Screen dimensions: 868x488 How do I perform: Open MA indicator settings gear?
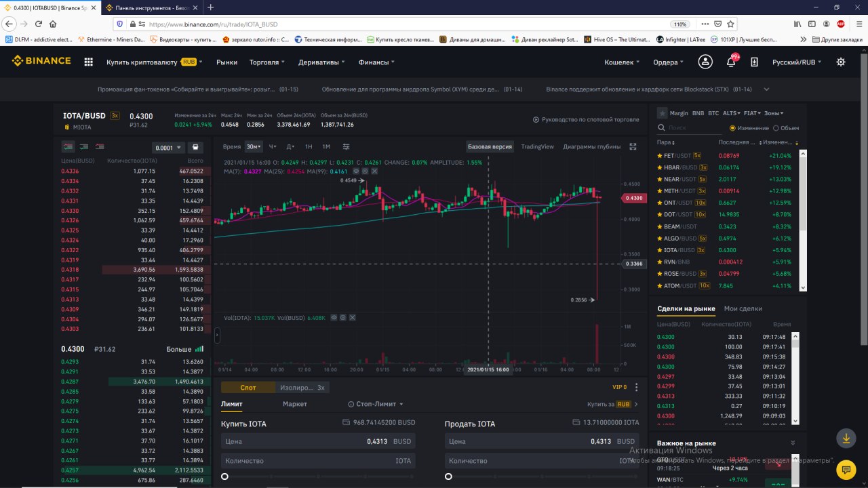coord(365,171)
